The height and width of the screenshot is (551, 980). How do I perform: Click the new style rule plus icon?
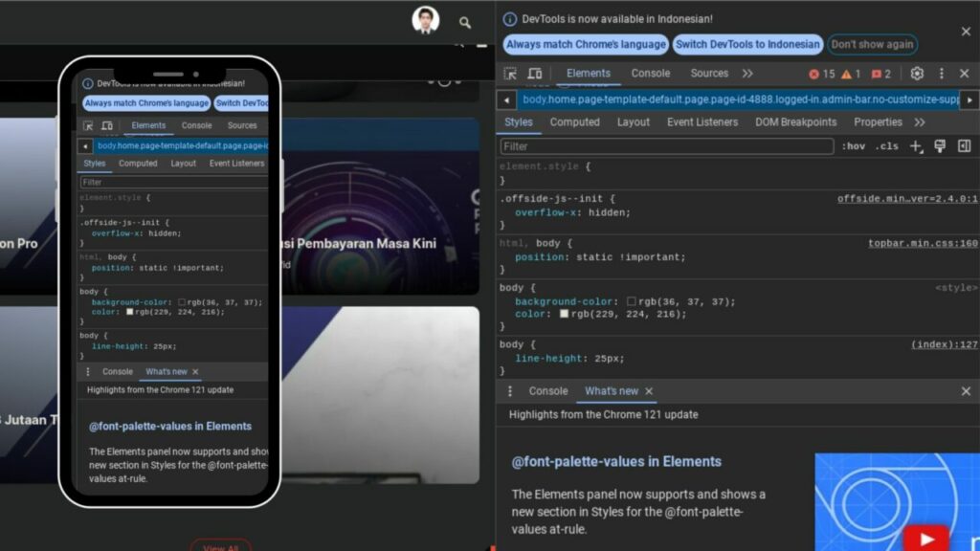(x=915, y=145)
